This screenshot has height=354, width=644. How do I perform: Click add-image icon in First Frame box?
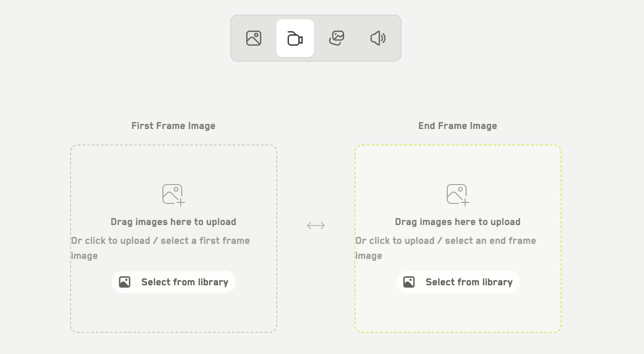174,195
